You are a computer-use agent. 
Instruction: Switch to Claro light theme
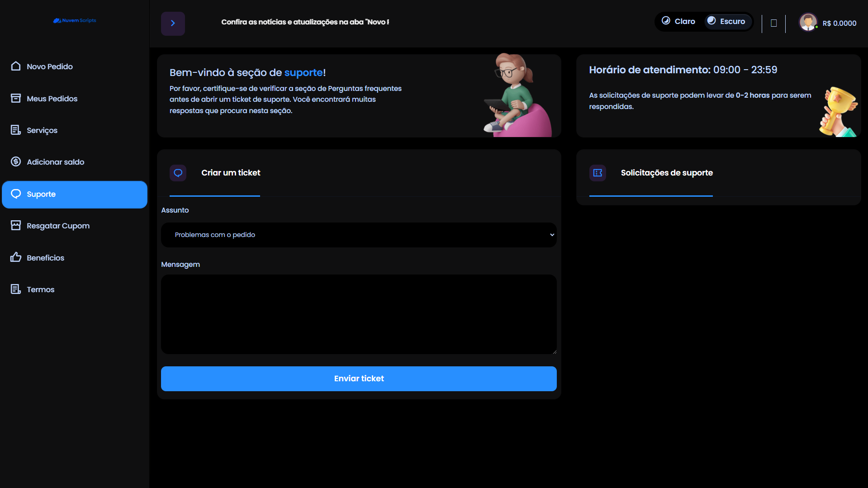click(x=678, y=21)
